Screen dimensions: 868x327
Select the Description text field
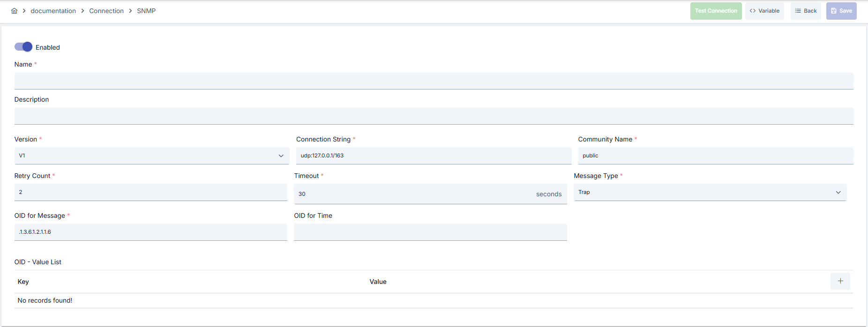point(434,116)
